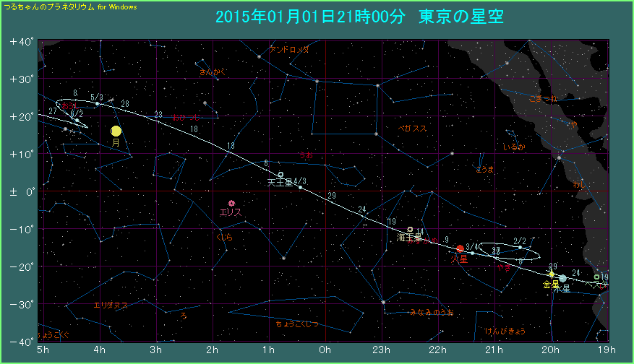Select the エリダヌス constellation label

click(111, 305)
